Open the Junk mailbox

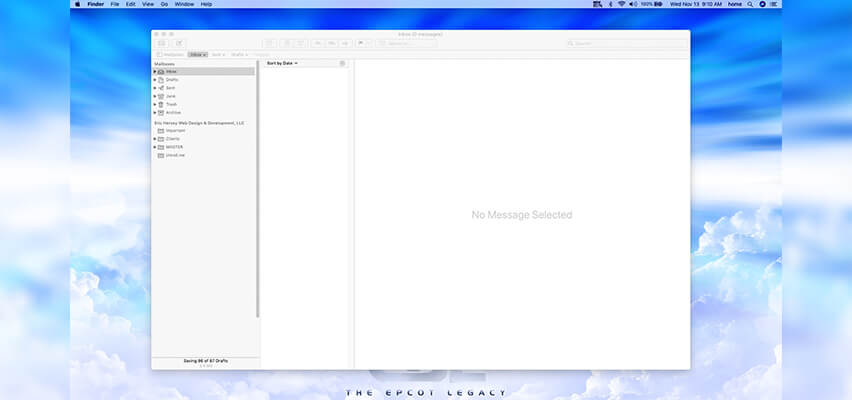170,96
